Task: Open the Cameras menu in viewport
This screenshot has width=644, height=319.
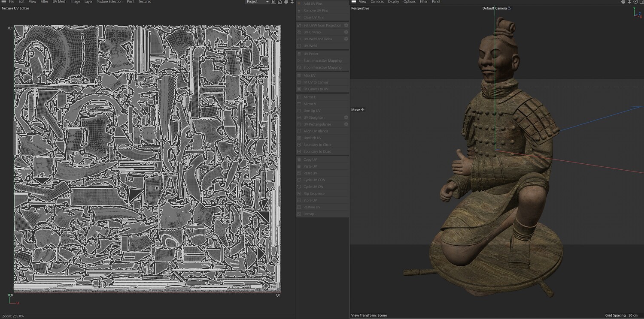Action: (377, 2)
